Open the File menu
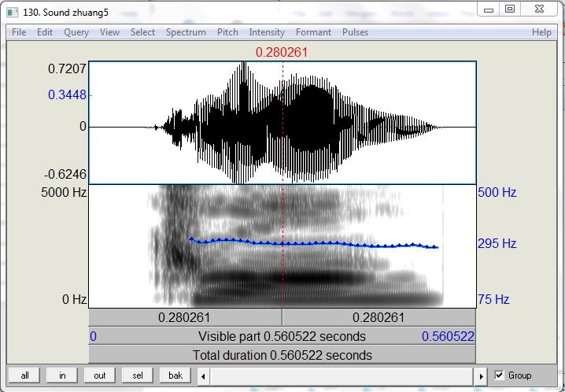 coord(19,32)
